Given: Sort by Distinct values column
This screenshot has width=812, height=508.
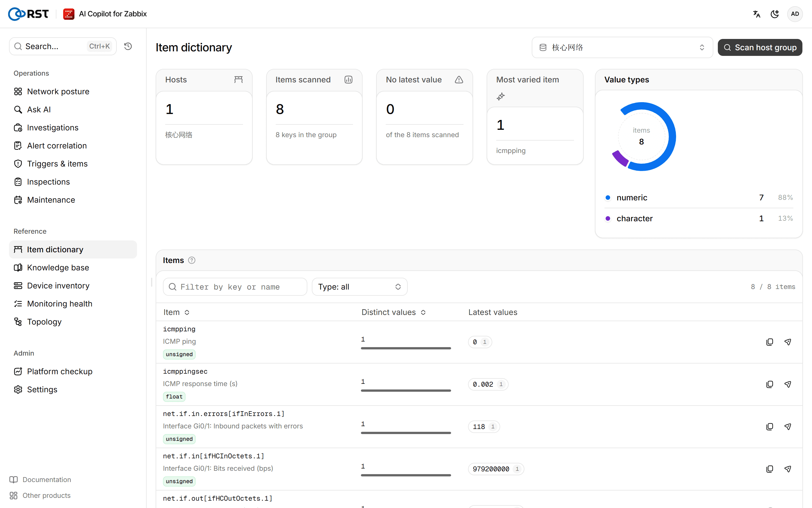Looking at the screenshot, I should 394,312.
